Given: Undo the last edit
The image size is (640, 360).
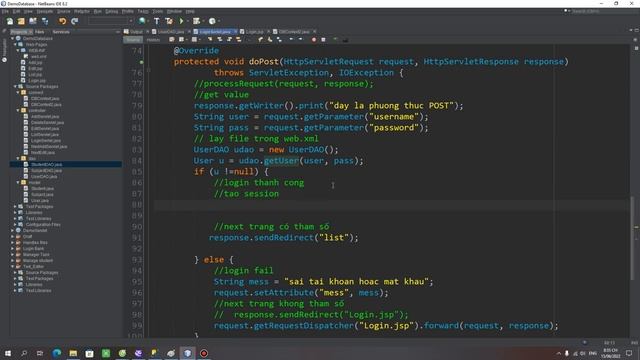Looking at the screenshot, I should (x=62, y=21).
